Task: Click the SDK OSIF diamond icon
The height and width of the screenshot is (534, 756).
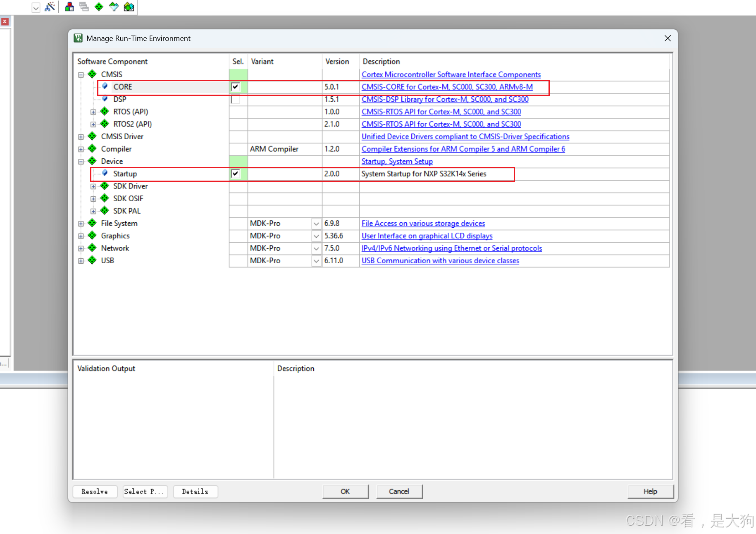Action: coord(105,198)
